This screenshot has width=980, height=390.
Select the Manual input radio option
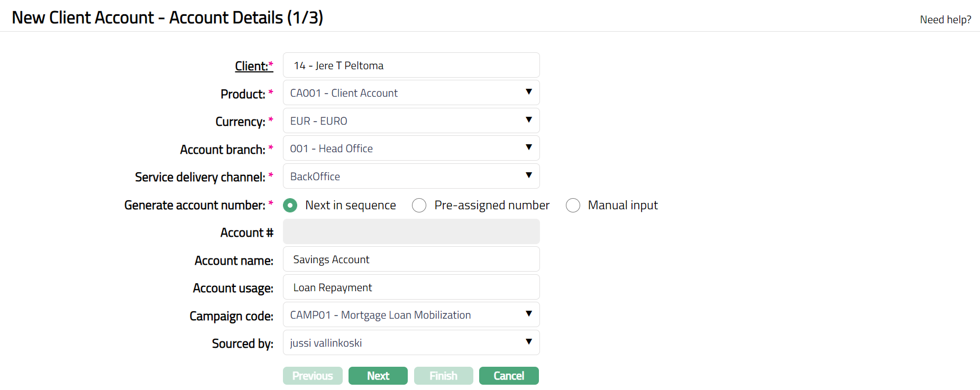573,205
